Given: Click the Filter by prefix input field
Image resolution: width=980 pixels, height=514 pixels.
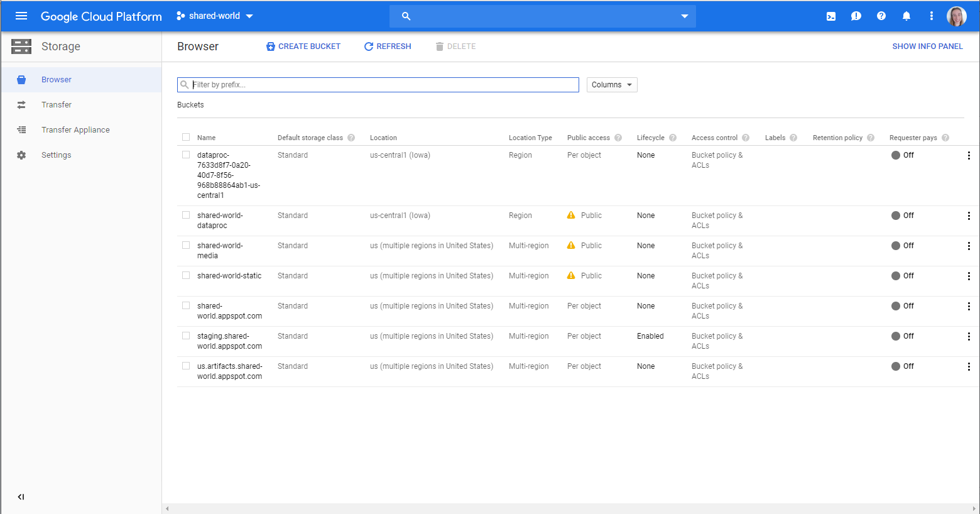Looking at the screenshot, I should pyautogui.click(x=378, y=85).
